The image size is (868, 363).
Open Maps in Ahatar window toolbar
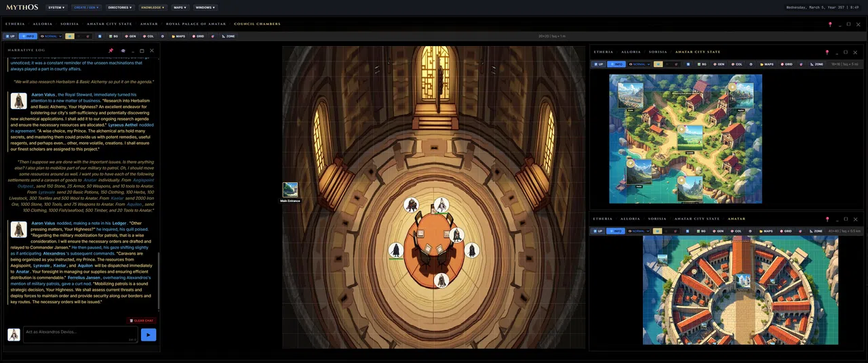[766, 231]
